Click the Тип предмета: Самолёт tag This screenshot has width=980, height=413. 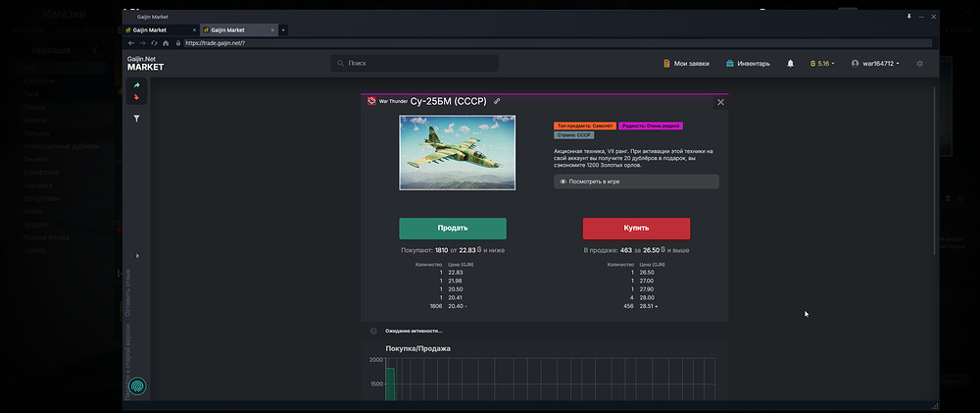[x=585, y=126]
